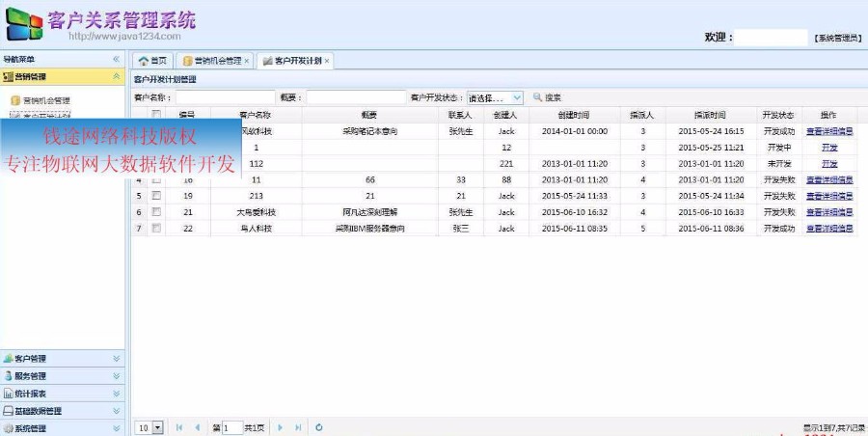
Task: Click the 2015-05-24 11:33 creation time cell
Action: (574, 196)
